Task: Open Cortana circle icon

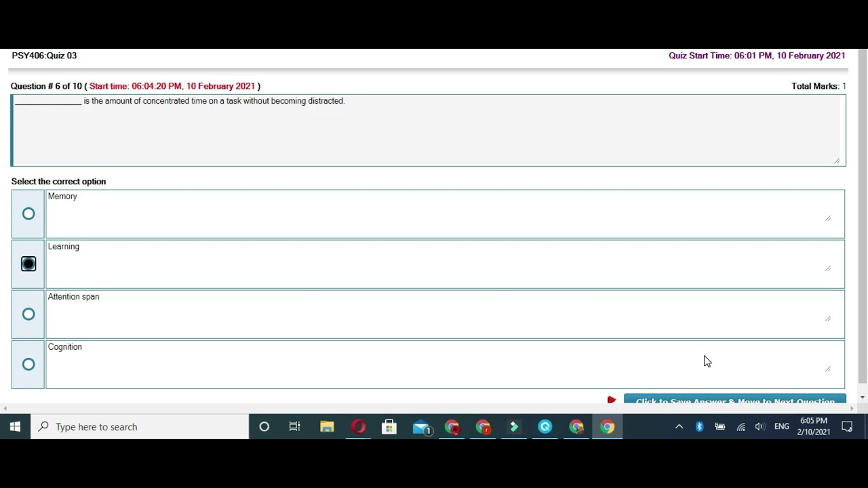Action: pyautogui.click(x=264, y=427)
